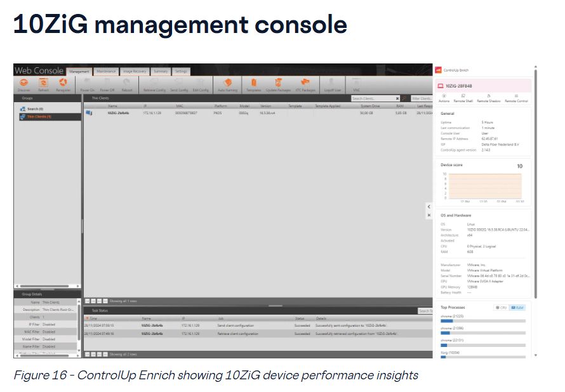565x392 pixels.
Task: Click the laptop icon beside 10ZIG-28FB4B
Action: pyautogui.click(x=441, y=86)
